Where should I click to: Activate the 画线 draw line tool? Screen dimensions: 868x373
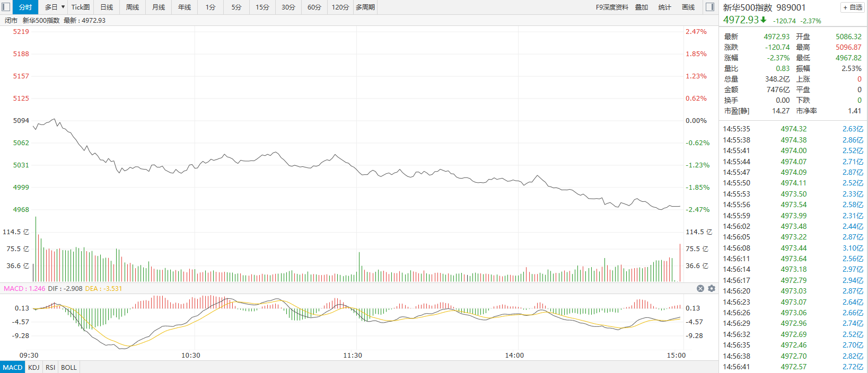point(688,7)
